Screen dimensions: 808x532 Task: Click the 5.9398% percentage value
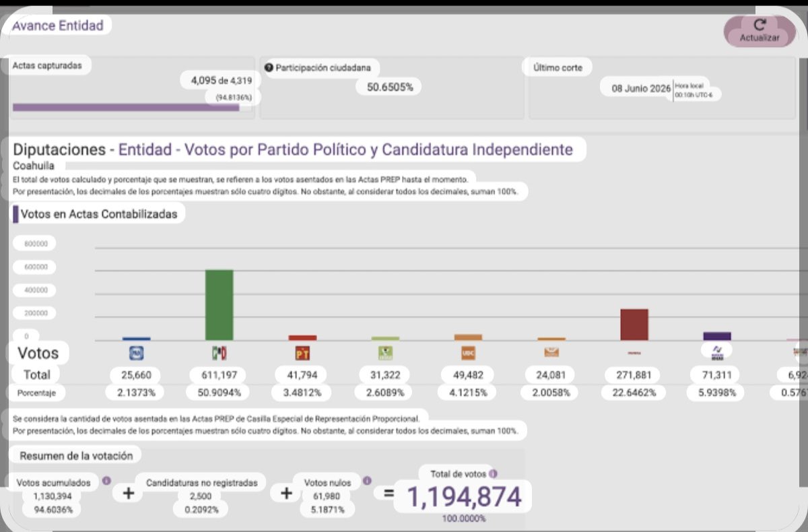pyautogui.click(x=717, y=393)
